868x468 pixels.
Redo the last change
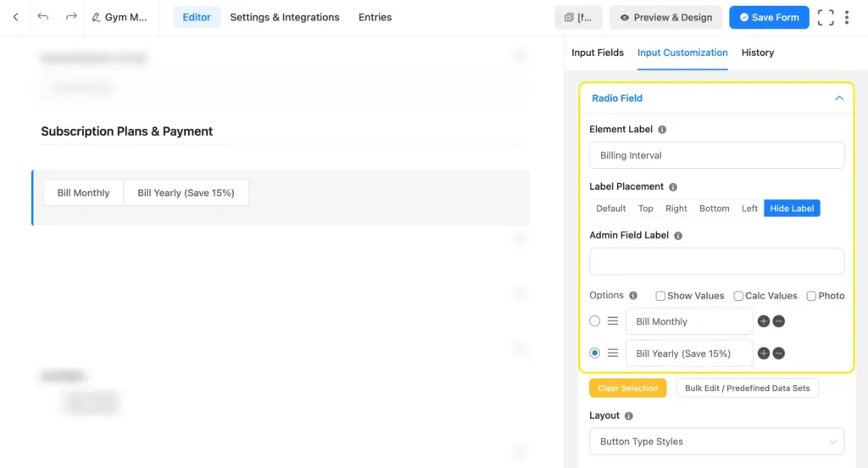[71, 17]
